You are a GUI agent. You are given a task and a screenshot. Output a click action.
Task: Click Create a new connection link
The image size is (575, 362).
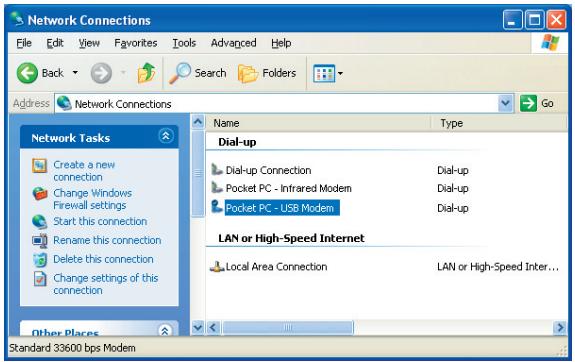(84, 171)
